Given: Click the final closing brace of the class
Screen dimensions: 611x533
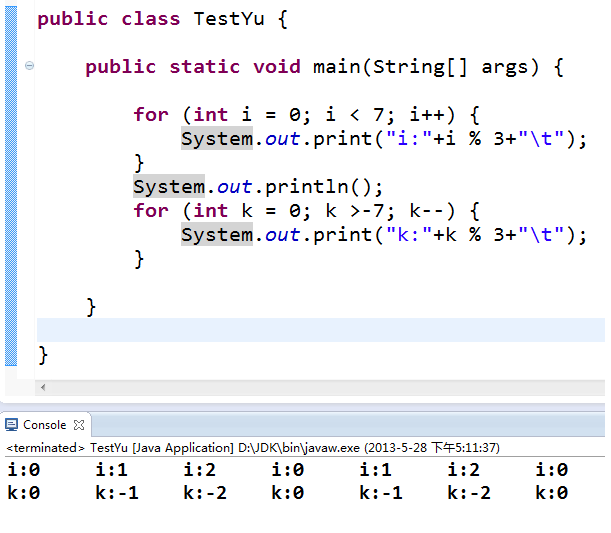Looking at the screenshot, I should pos(43,355).
